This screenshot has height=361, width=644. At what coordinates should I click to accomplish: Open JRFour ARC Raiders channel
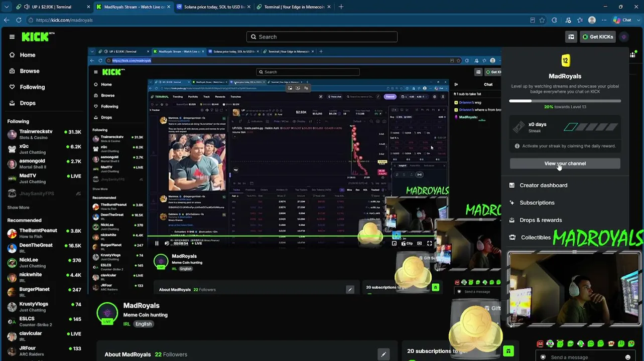44,351
